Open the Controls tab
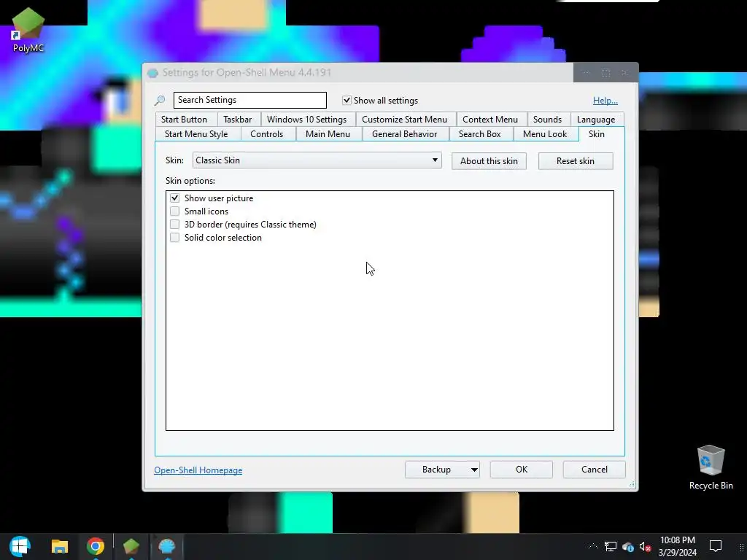Viewport: 747px width, 560px height. [x=266, y=134]
